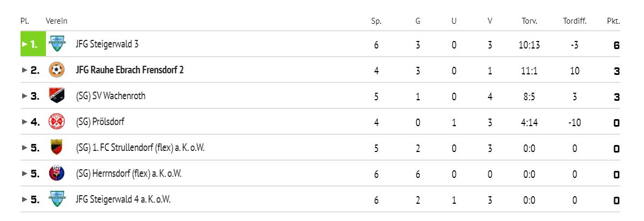Expand the arrow beside rank 4.

point(25,122)
